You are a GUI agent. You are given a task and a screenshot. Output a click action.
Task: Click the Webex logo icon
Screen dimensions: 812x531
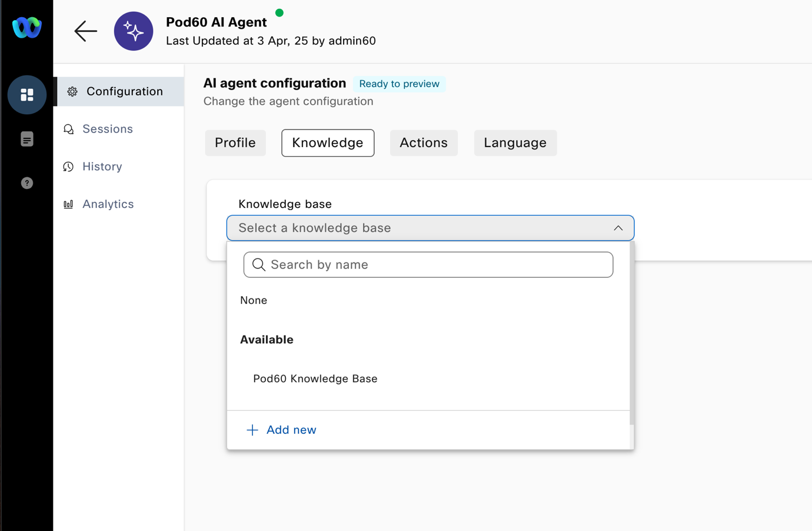click(x=27, y=28)
